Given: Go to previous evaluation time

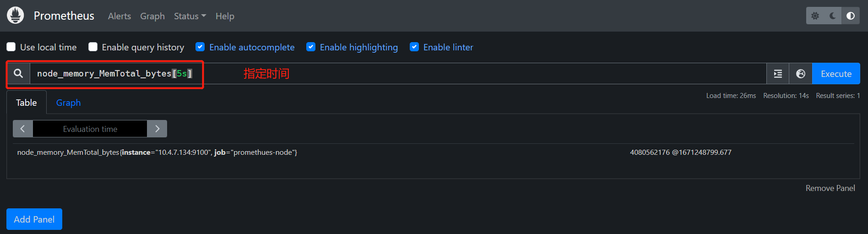Looking at the screenshot, I should [22, 129].
